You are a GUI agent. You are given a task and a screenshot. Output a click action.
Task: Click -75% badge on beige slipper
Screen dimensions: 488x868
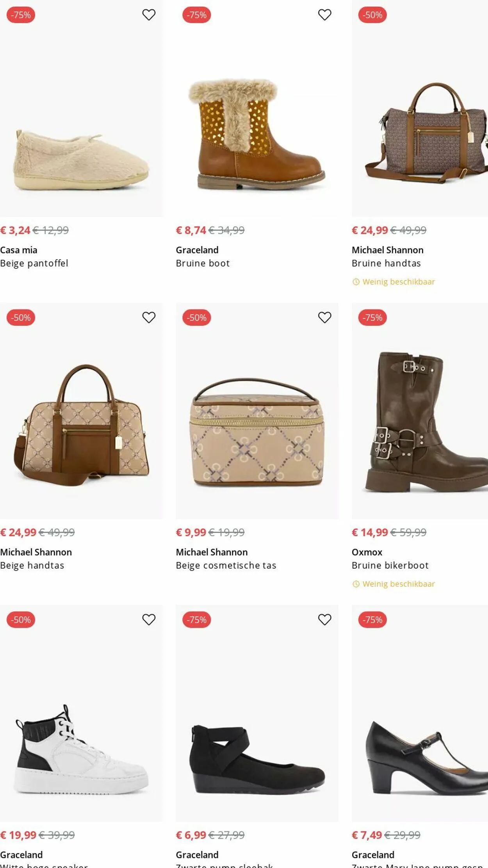[x=21, y=15]
